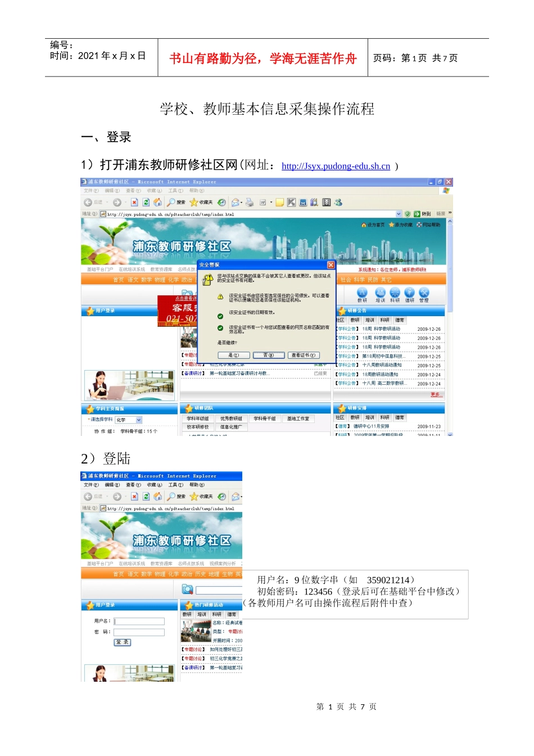Open 文件 menu in step 1 browser
The width and height of the screenshot is (534, 756).
point(91,191)
